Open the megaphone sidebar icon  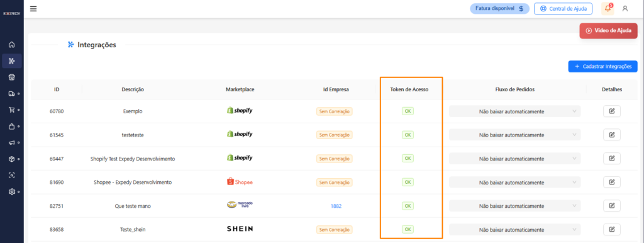tap(11, 143)
